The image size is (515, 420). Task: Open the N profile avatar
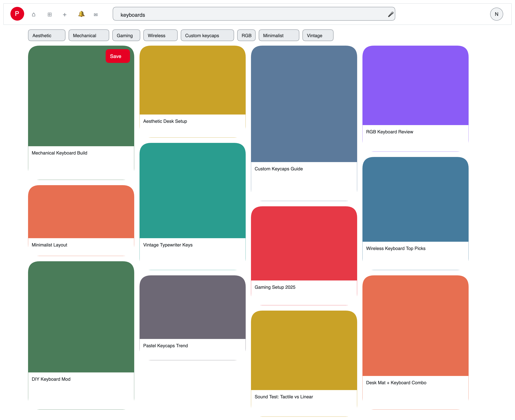pos(496,14)
